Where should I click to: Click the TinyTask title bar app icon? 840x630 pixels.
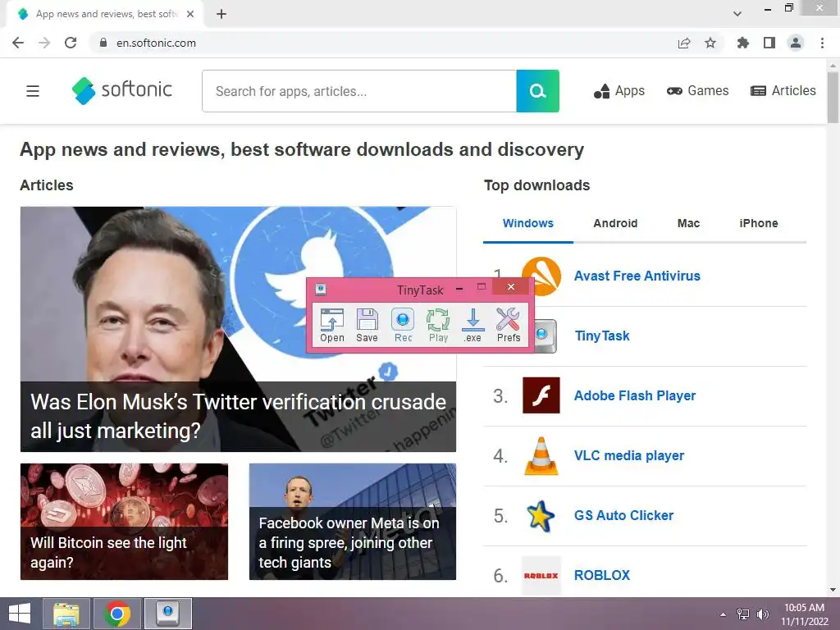[321, 290]
